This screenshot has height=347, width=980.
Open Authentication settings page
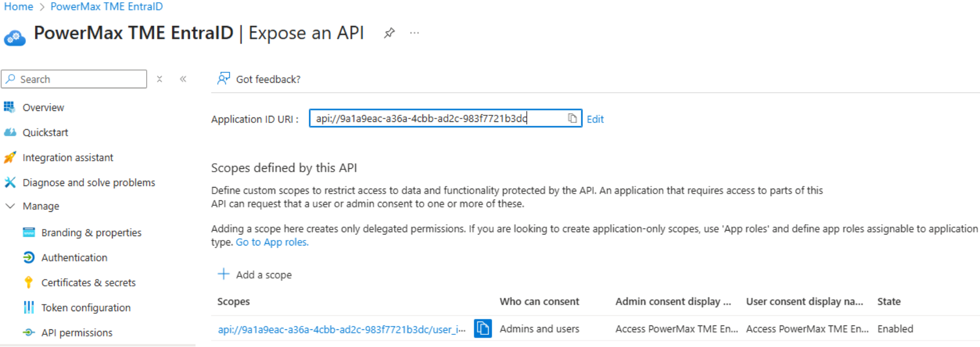pyautogui.click(x=74, y=258)
